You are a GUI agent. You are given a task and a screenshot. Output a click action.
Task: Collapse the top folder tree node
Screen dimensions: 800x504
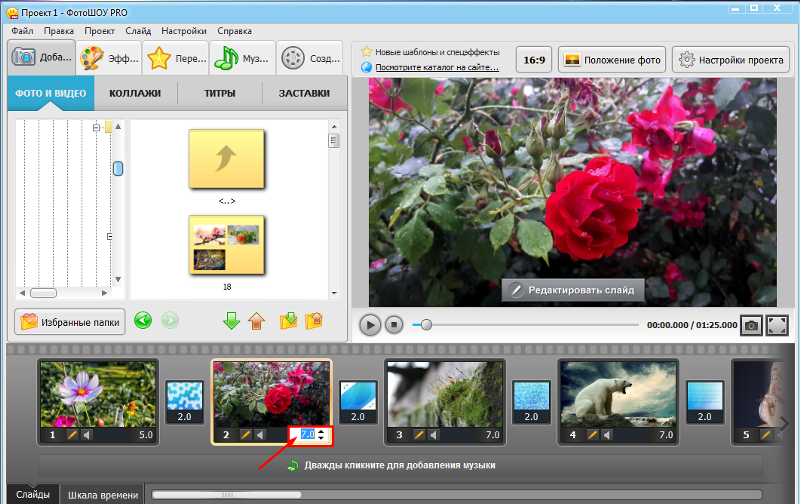click(96, 128)
